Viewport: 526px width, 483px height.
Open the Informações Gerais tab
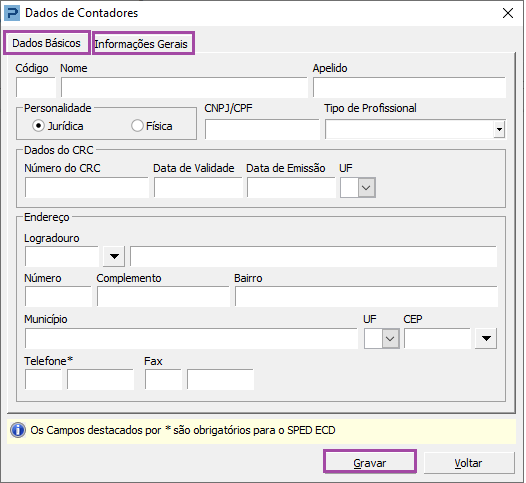[141, 44]
